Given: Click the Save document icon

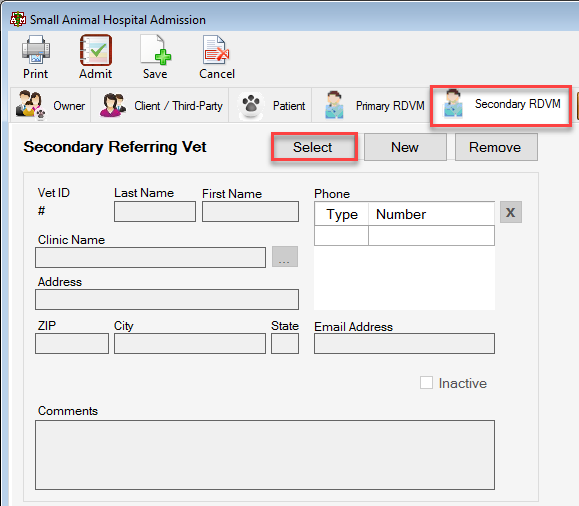Looking at the screenshot, I should 155,49.
